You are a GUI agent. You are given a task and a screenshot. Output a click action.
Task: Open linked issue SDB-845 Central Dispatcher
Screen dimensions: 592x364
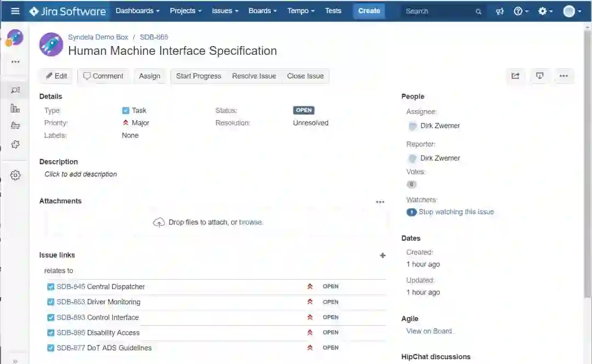[101, 287]
